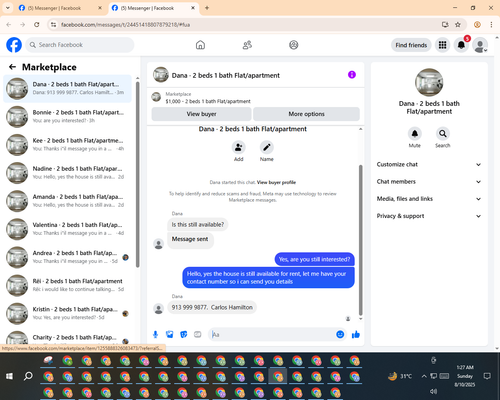Open the Notifications bell with badge
This screenshot has width=500, height=400.
[461, 45]
